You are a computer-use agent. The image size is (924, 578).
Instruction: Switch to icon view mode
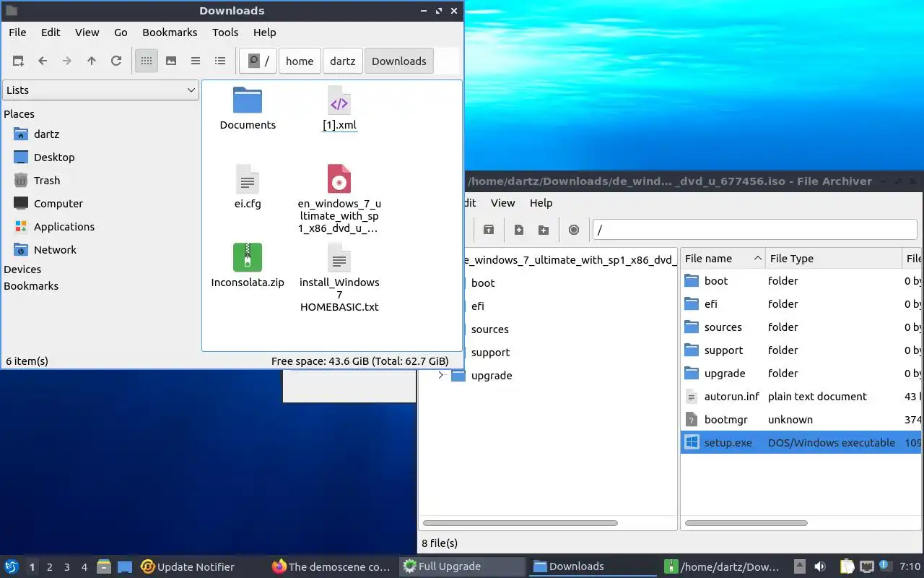[x=147, y=61]
